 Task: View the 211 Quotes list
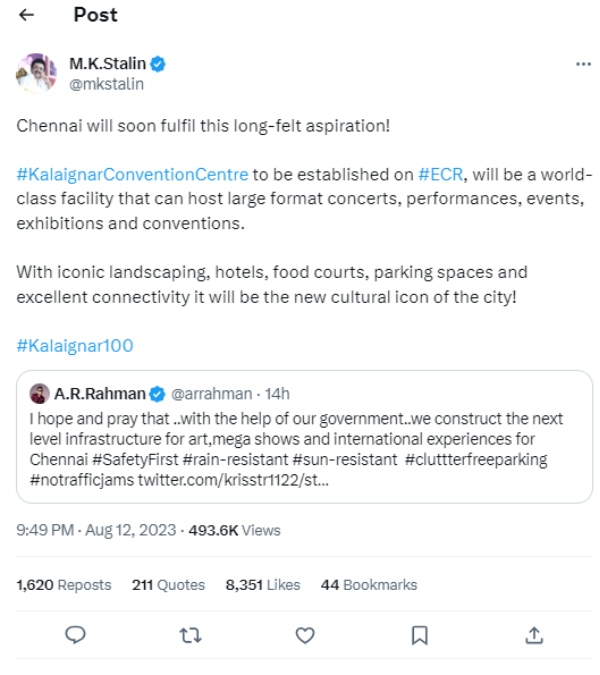(x=168, y=585)
